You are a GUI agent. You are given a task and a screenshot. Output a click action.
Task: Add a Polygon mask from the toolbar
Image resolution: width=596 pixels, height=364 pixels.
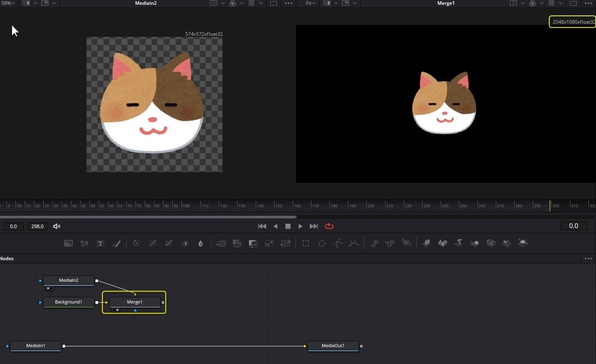tap(338, 243)
